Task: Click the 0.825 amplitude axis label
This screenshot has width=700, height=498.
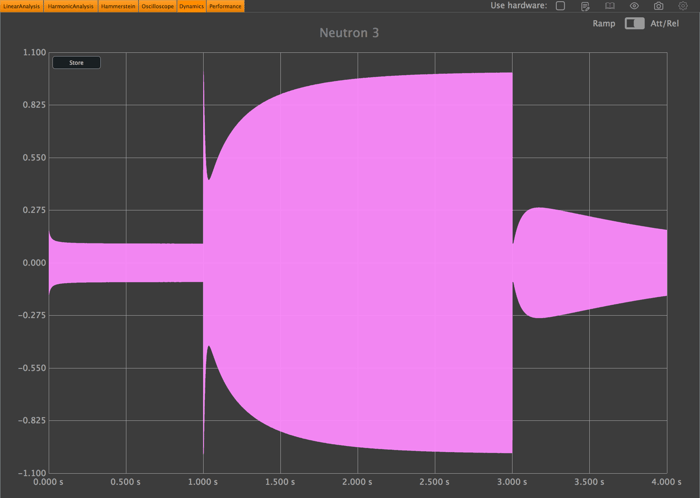Action: (34, 105)
